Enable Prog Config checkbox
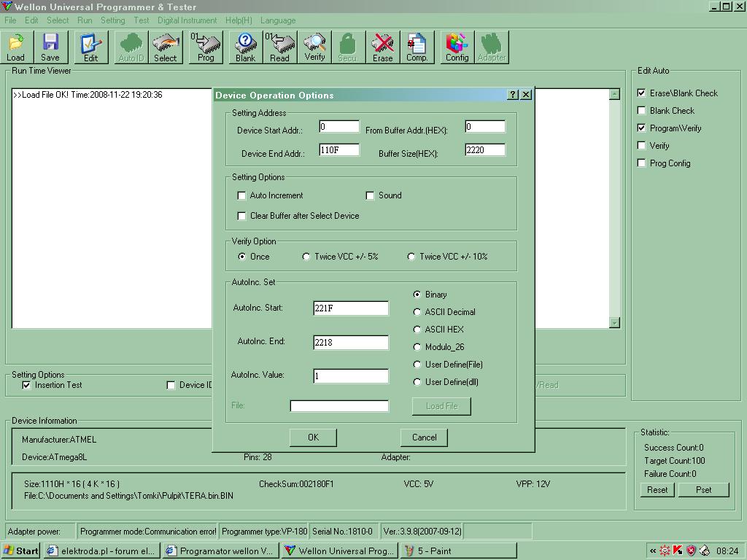Screen dimensions: 747x560 [641, 163]
